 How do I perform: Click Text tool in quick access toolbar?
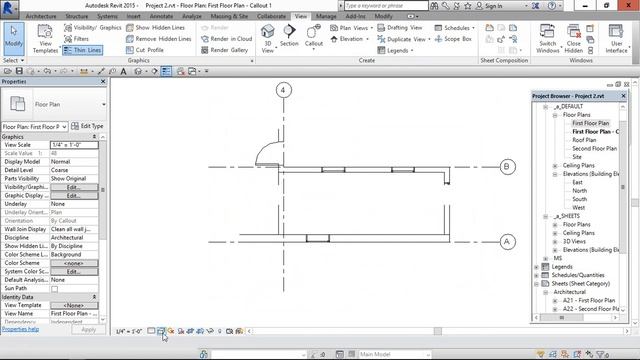click(123, 71)
